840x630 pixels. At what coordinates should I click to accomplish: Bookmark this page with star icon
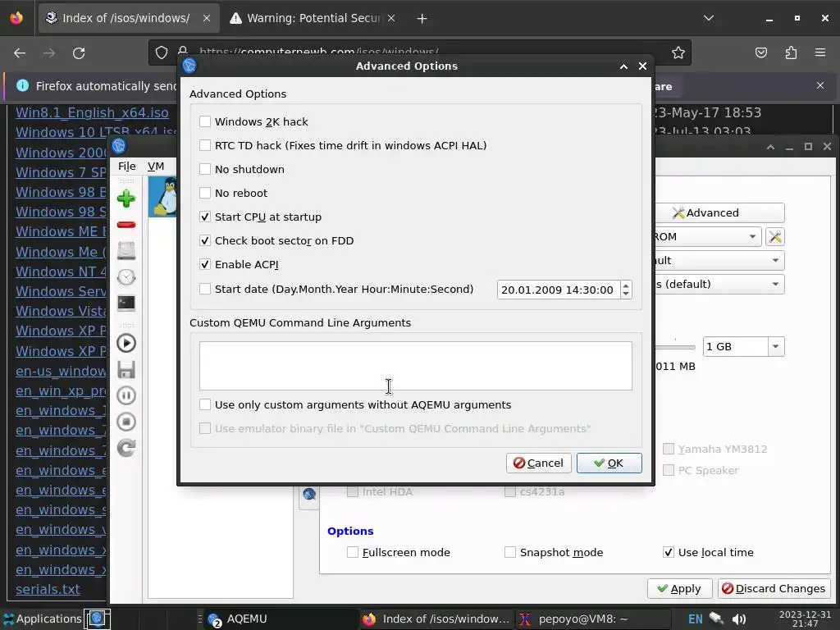678,52
